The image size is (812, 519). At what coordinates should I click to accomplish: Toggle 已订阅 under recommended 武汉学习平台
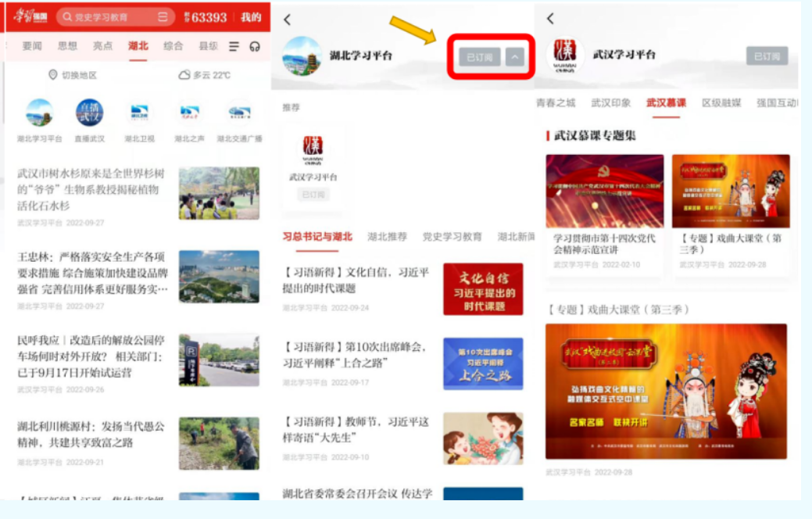coord(313,195)
